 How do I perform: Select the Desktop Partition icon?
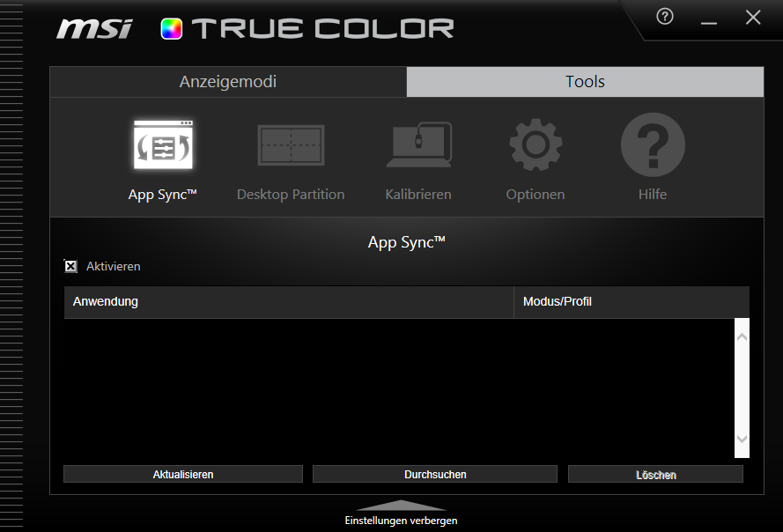pyautogui.click(x=291, y=145)
